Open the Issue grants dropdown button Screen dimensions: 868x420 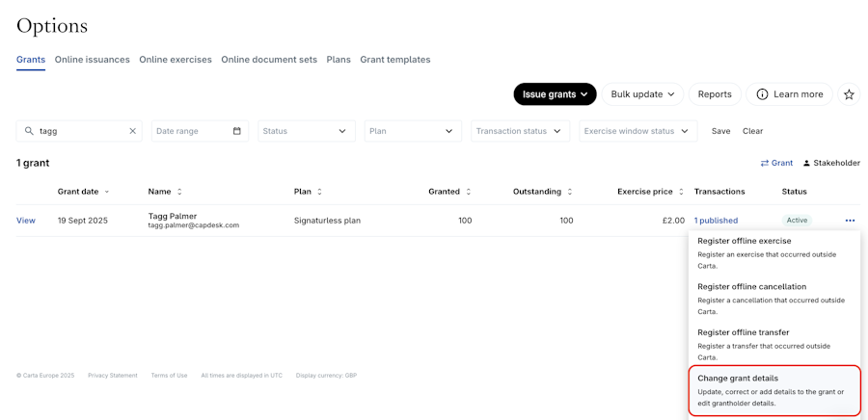click(555, 94)
